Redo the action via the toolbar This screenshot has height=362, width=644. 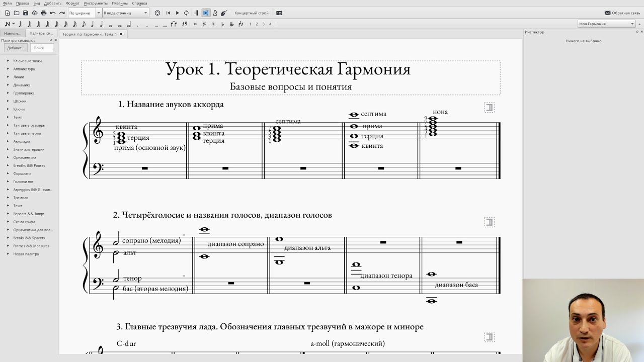tap(62, 13)
